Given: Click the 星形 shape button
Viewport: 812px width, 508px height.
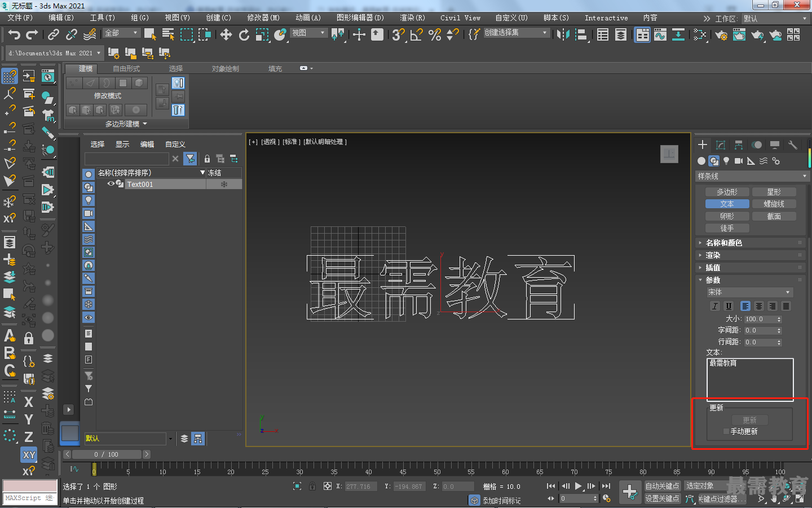Looking at the screenshot, I should [x=774, y=192].
